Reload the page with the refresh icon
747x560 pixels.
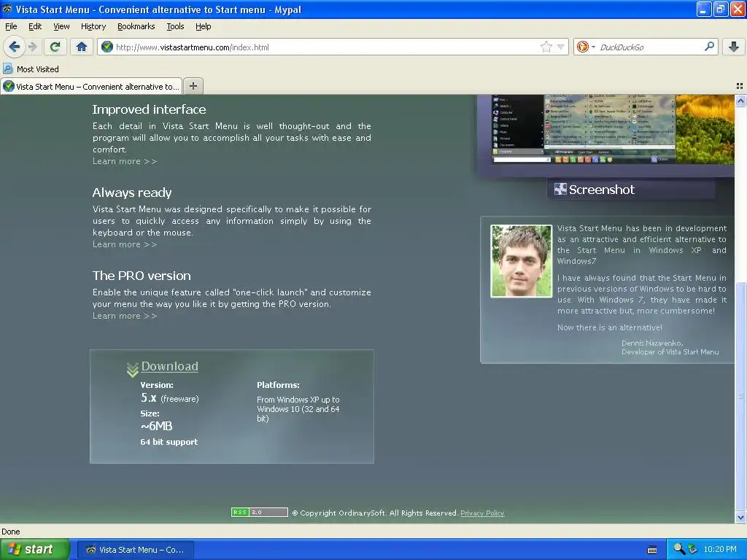55,47
